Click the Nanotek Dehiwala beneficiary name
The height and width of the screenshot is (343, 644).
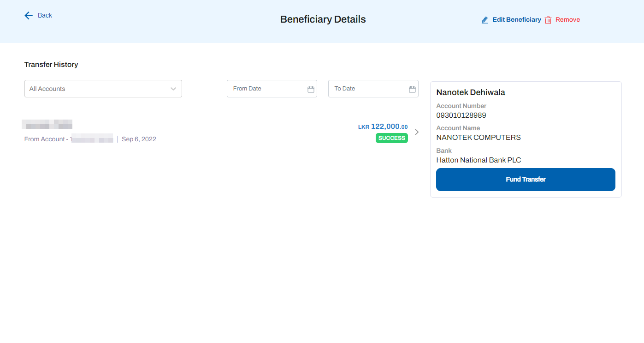pyautogui.click(x=471, y=92)
